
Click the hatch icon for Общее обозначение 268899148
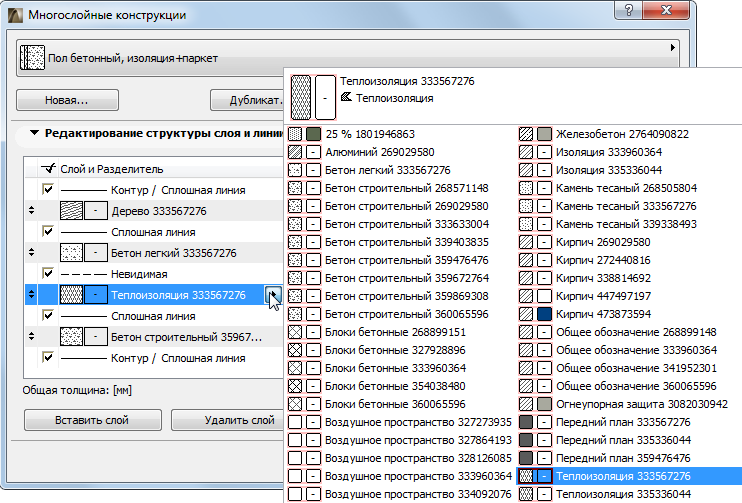coord(526,332)
